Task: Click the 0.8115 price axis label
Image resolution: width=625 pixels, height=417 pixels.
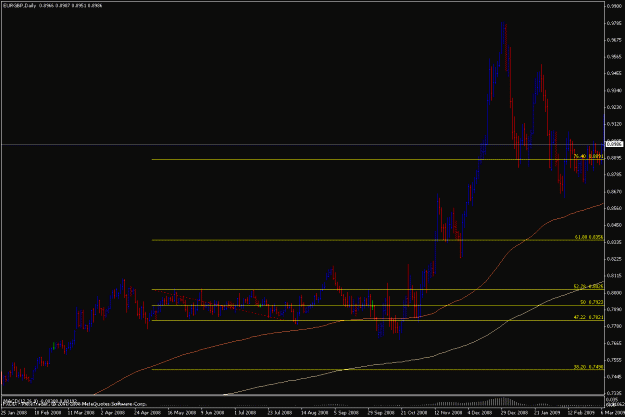Action: coord(614,275)
